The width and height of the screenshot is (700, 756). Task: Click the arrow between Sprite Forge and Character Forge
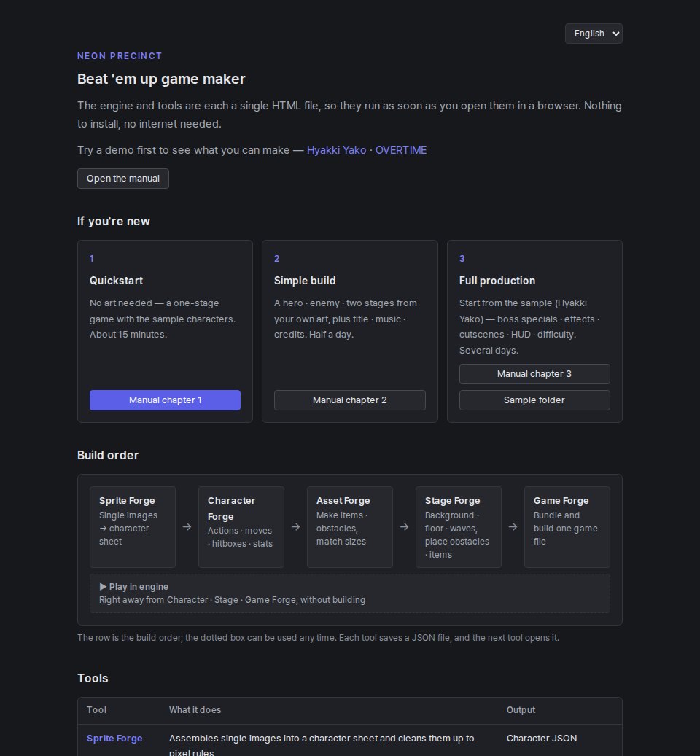click(x=187, y=527)
